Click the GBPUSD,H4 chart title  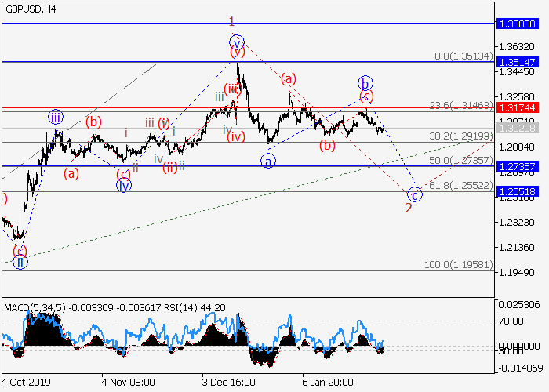[x=31, y=9]
